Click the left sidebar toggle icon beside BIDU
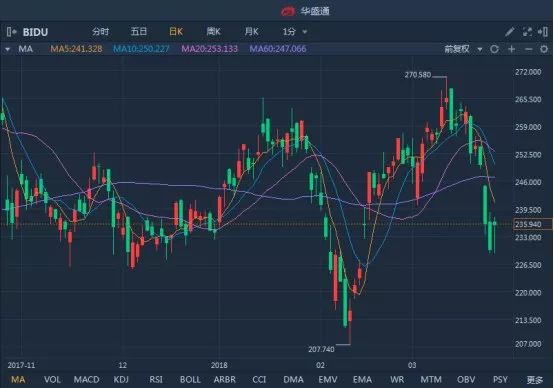This screenshot has width=554, height=388. tap(11, 32)
